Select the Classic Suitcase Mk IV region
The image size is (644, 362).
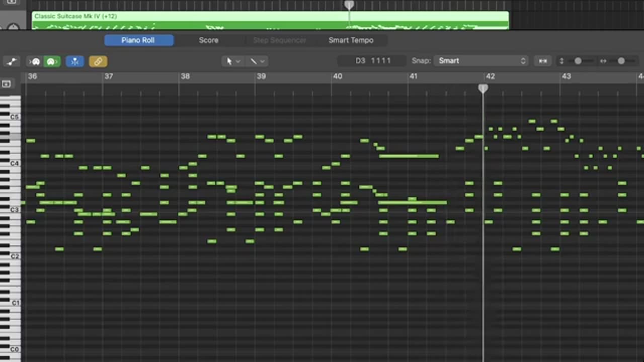[x=270, y=20]
